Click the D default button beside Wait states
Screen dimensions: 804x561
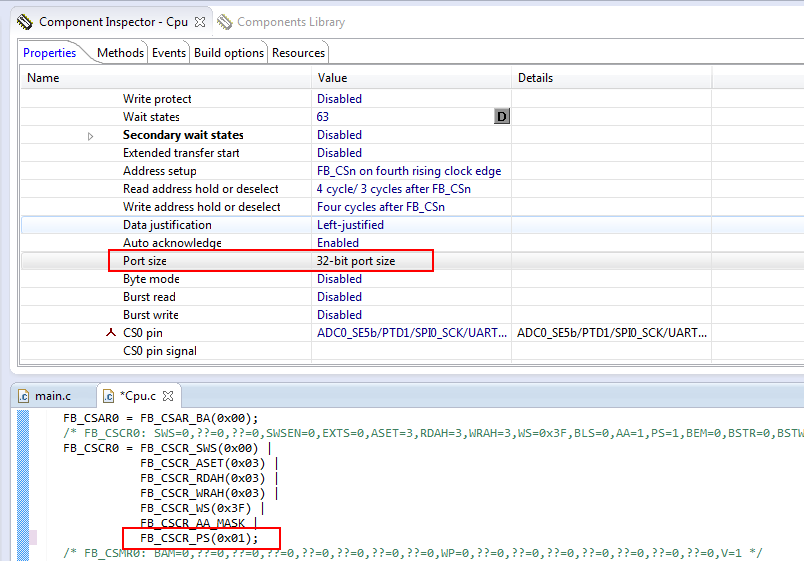tap(501, 116)
